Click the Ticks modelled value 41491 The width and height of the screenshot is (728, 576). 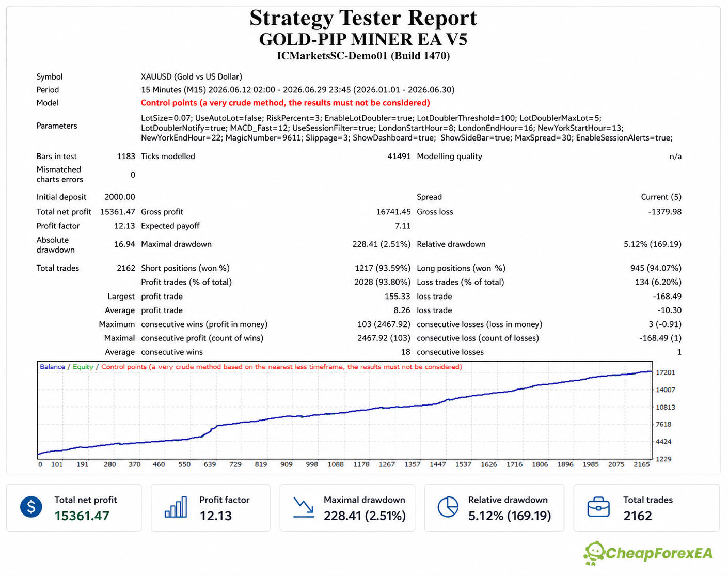[399, 157]
